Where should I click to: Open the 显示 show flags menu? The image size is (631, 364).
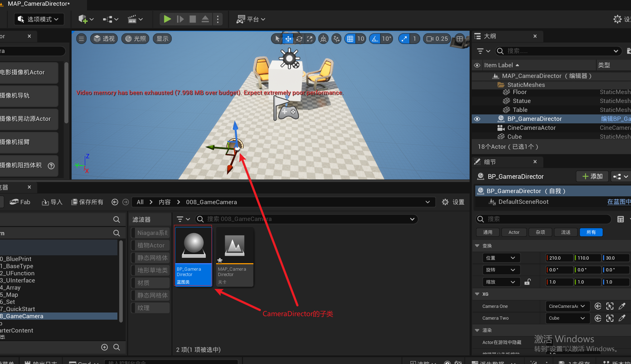(x=162, y=39)
